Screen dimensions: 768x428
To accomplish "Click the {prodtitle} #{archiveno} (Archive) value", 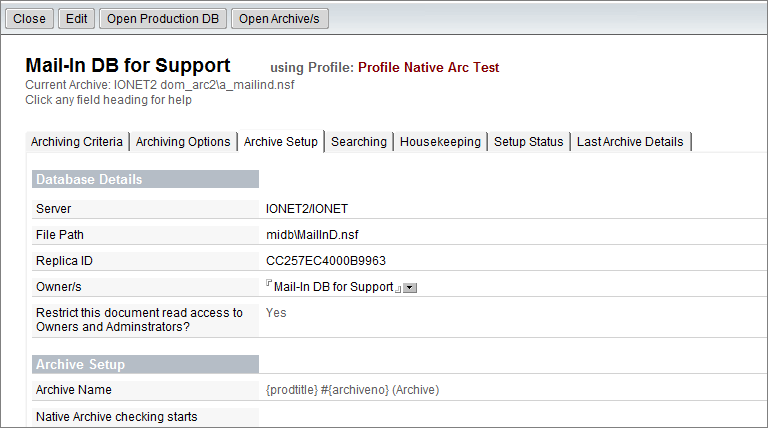I will tap(353, 390).
